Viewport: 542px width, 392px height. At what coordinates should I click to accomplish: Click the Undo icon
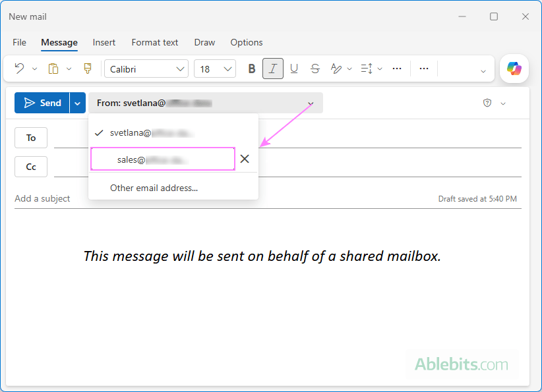[x=19, y=69]
